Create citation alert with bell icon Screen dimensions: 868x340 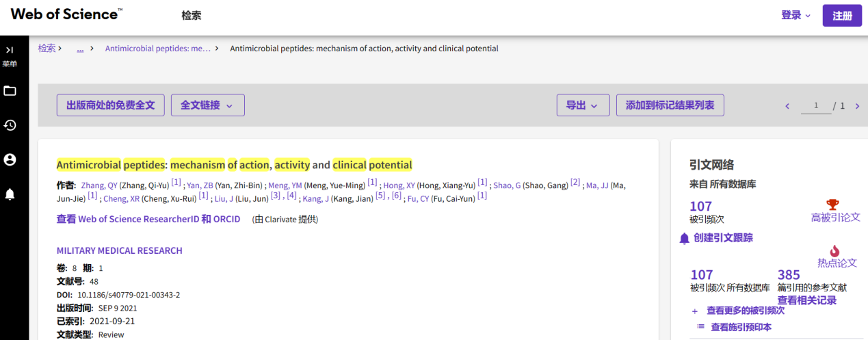tap(684, 238)
